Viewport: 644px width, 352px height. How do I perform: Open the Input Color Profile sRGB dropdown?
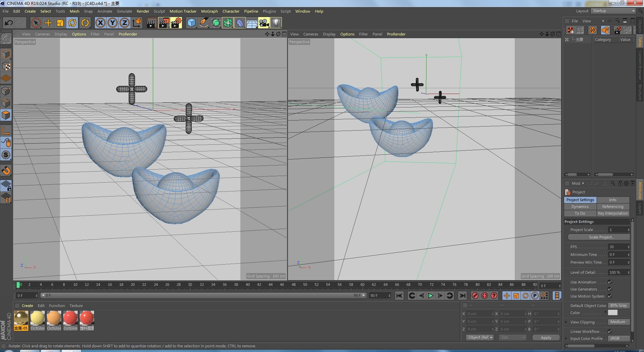619,339
